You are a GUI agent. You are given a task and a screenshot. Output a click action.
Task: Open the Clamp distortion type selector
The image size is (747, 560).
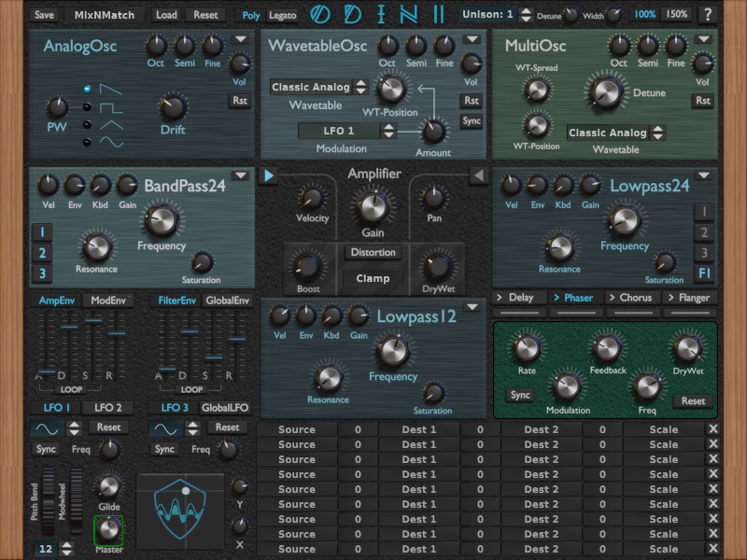click(373, 278)
